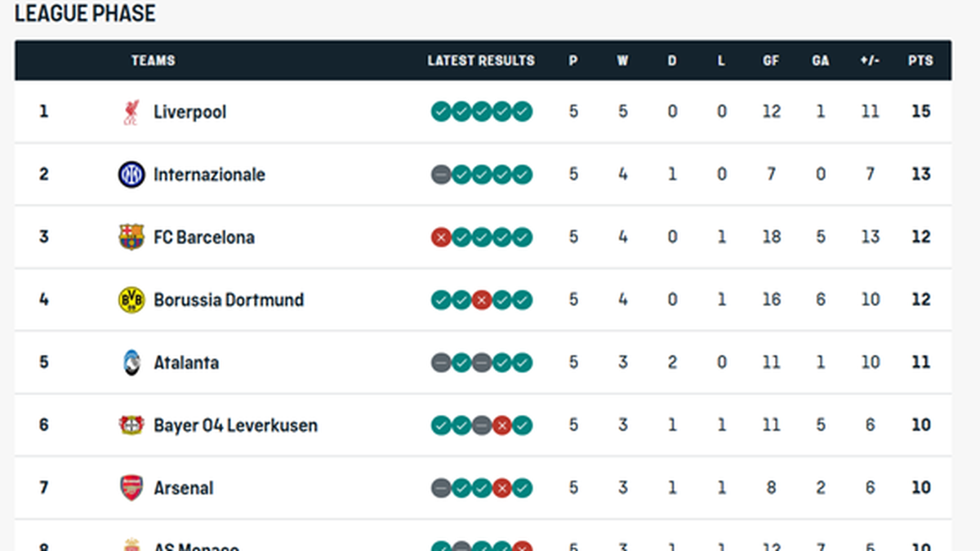Click the Bayer 04 Leverkusen crest
Screen dimensions: 980x551
(x=131, y=425)
